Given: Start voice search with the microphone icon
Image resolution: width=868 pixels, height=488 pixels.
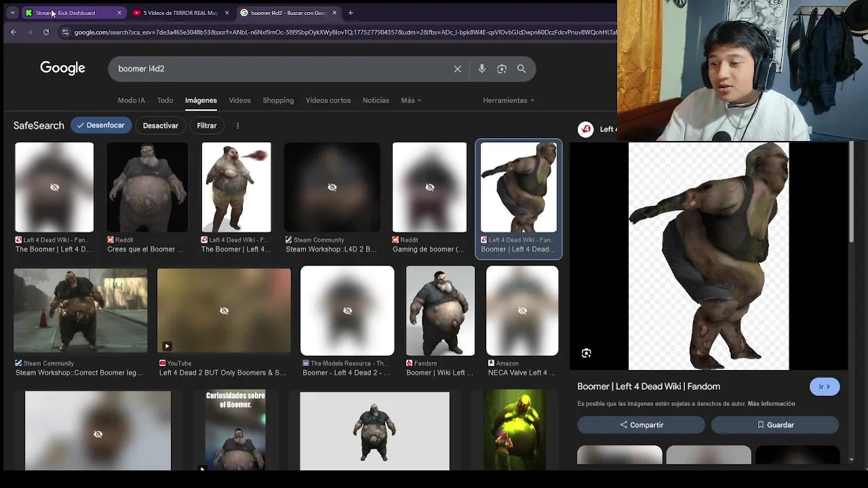Looking at the screenshot, I should click(x=482, y=68).
